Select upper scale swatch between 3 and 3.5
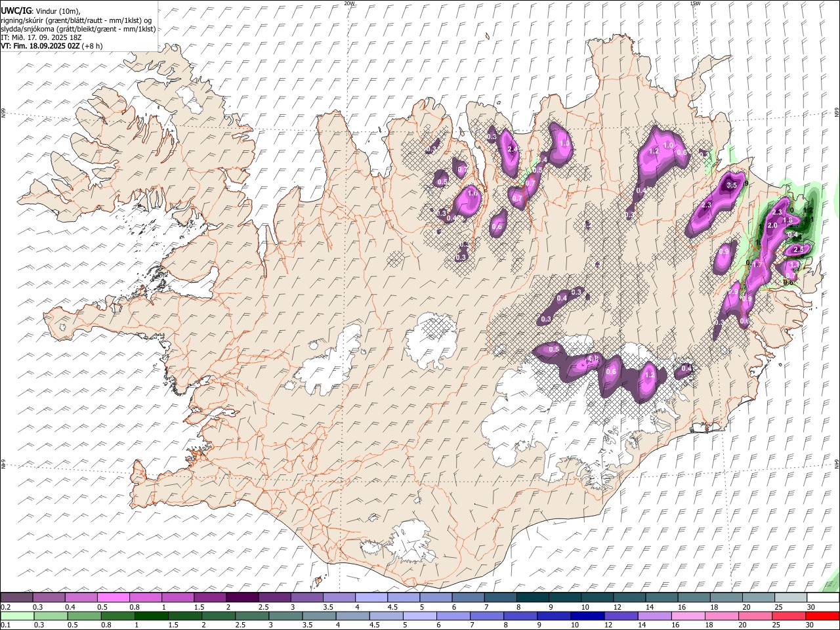Screen dimensions: 840x630 (306, 597)
